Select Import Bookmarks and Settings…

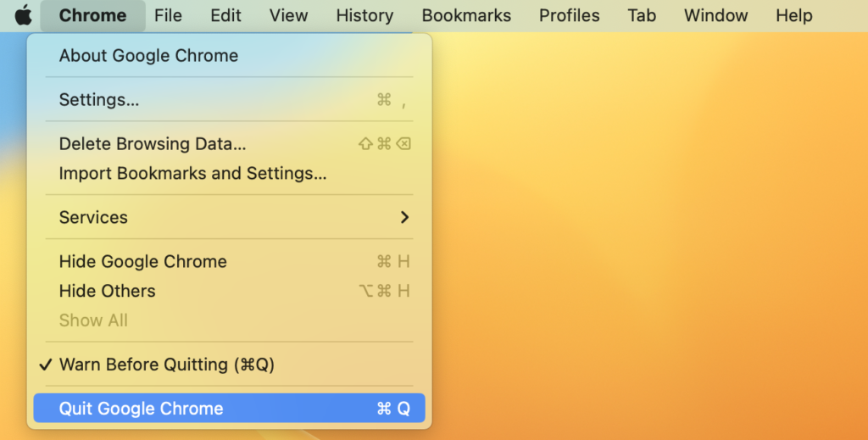pos(229,173)
